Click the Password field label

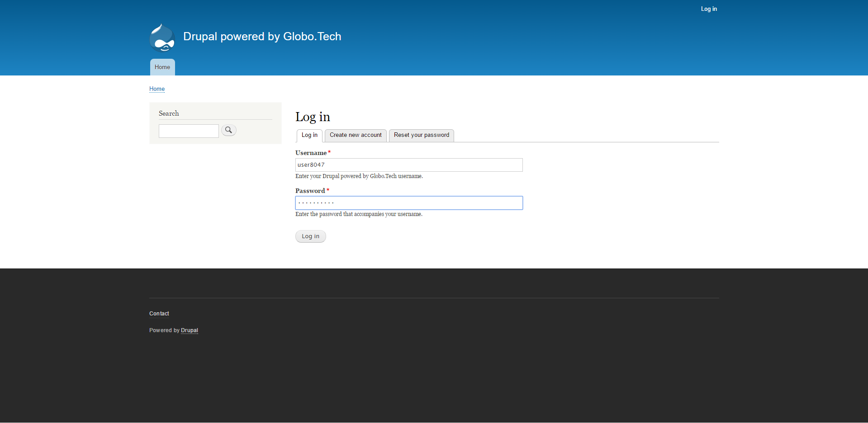tap(310, 191)
